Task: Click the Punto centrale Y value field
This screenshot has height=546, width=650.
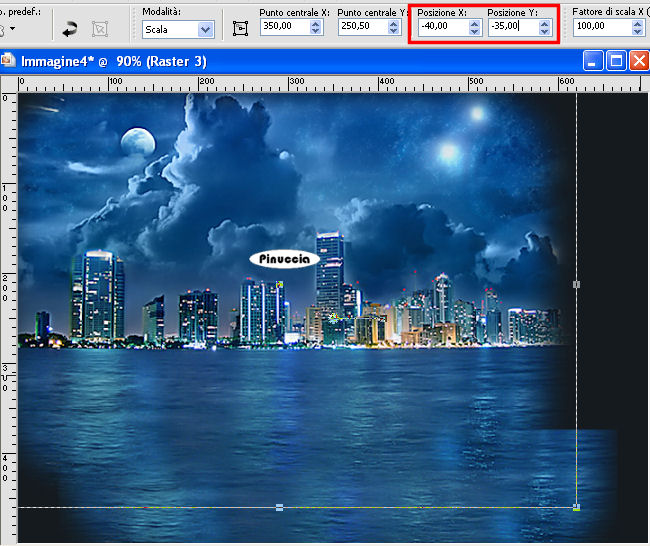Action: [364, 27]
